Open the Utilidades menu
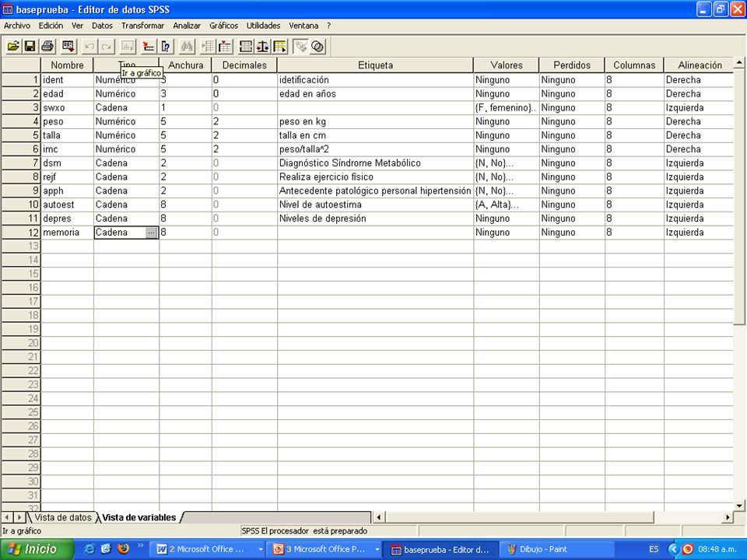 [x=263, y=26]
